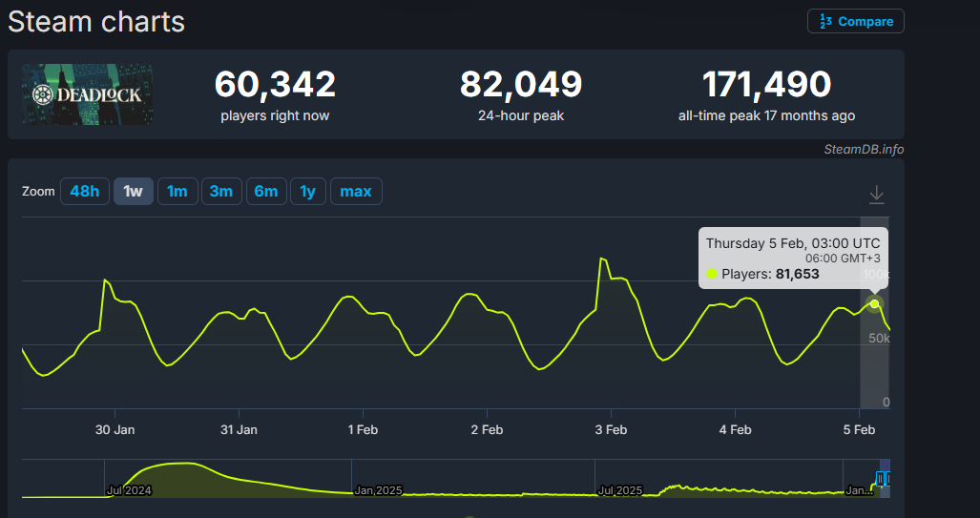Click the Jul 2025 navigator label
Image resolution: width=980 pixels, height=518 pixels.
pos(620,490)
